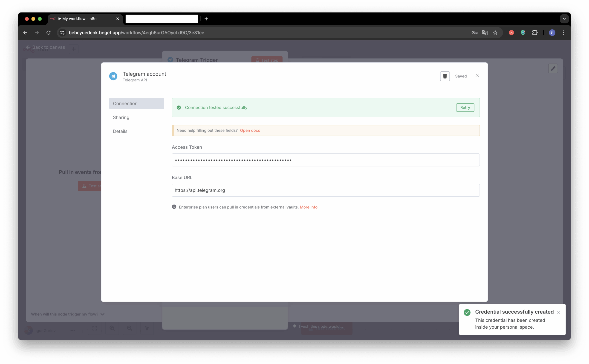The image size is (589, 364).
Task: View site information icon in address bar
Action: coord(62,33)
